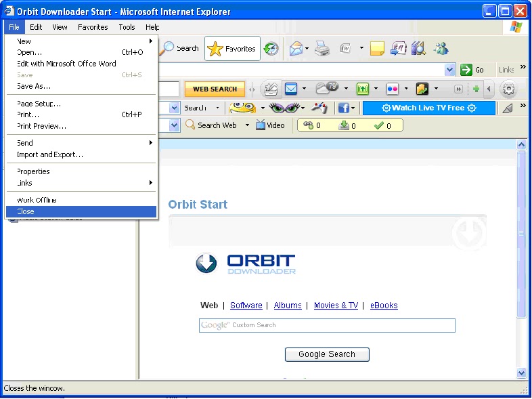Click the yellow sticky note icon
The height and width of the screenshot is (399, 532).
click(x=377, y=49)
